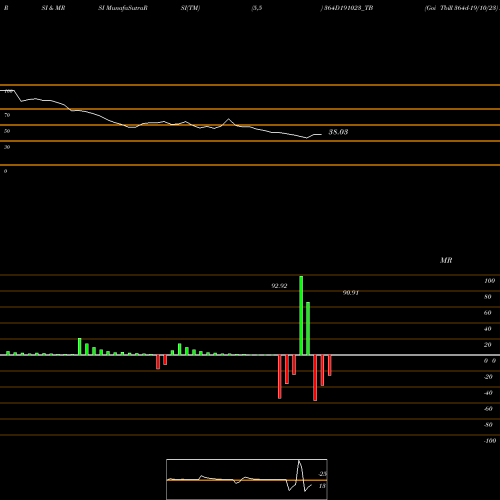Click the -40 label on MR axis

(x=488, y=393)
